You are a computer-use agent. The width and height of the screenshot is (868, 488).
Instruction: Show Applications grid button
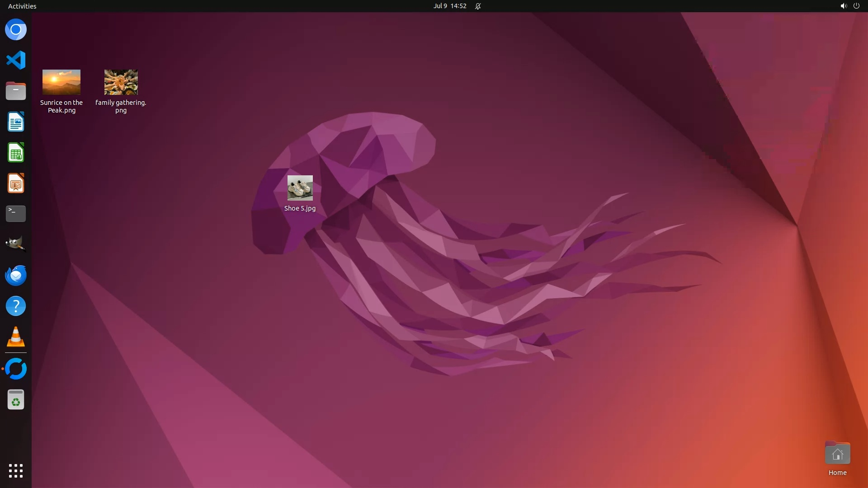pyautogui.click(x=16, y=470)
